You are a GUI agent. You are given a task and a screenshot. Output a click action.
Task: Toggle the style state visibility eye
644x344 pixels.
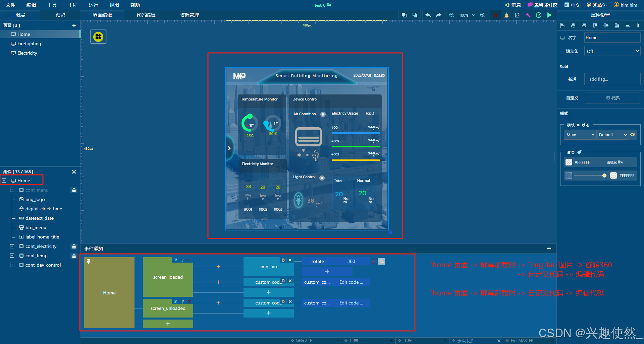633,135
